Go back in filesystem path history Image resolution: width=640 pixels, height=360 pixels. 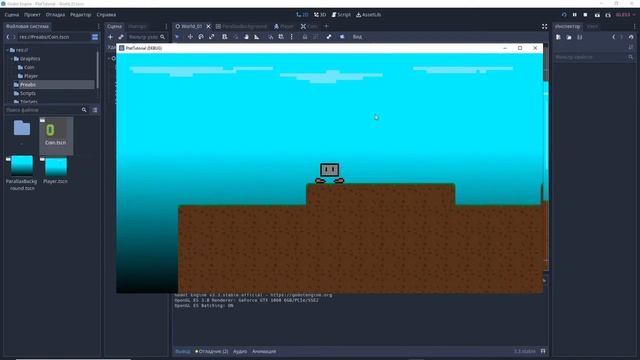click(x=8, y=37)
